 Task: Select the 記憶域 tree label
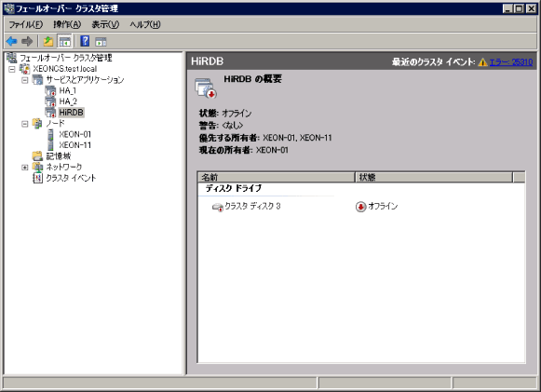(59, 156)
